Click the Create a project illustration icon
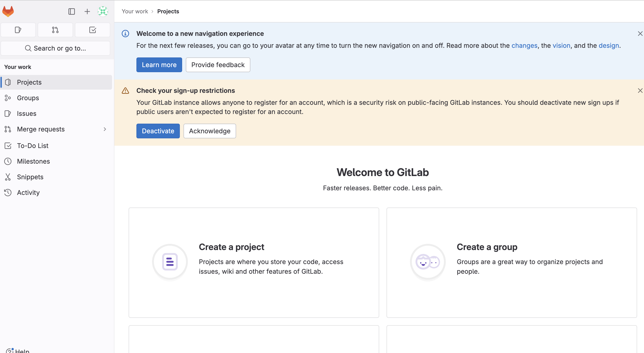644x353 pixels. (x=170, y=262)
